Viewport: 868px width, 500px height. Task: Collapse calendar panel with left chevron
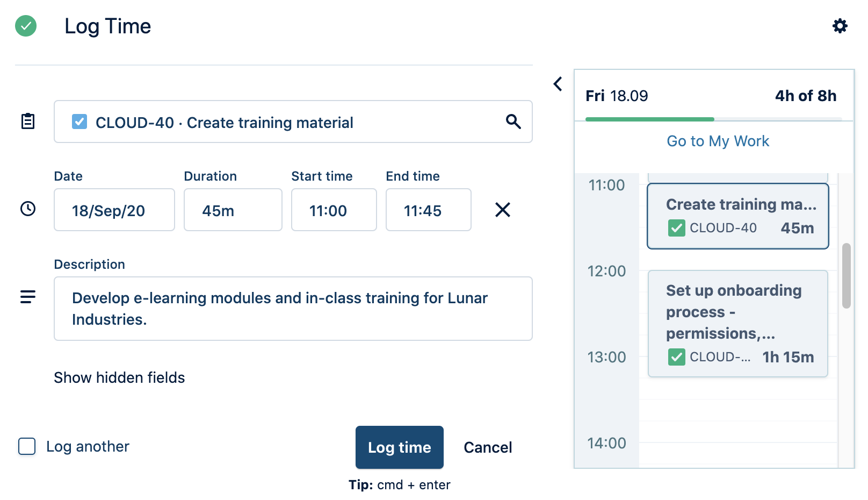pos(558,84)
